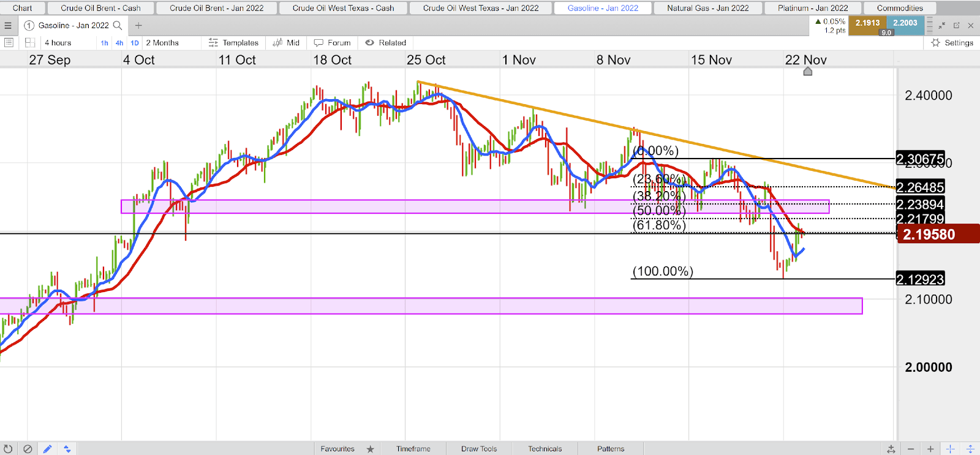This screenshot has height=455, width=980.
Task: Click the Related eye icon
Action: pos(369,43)
